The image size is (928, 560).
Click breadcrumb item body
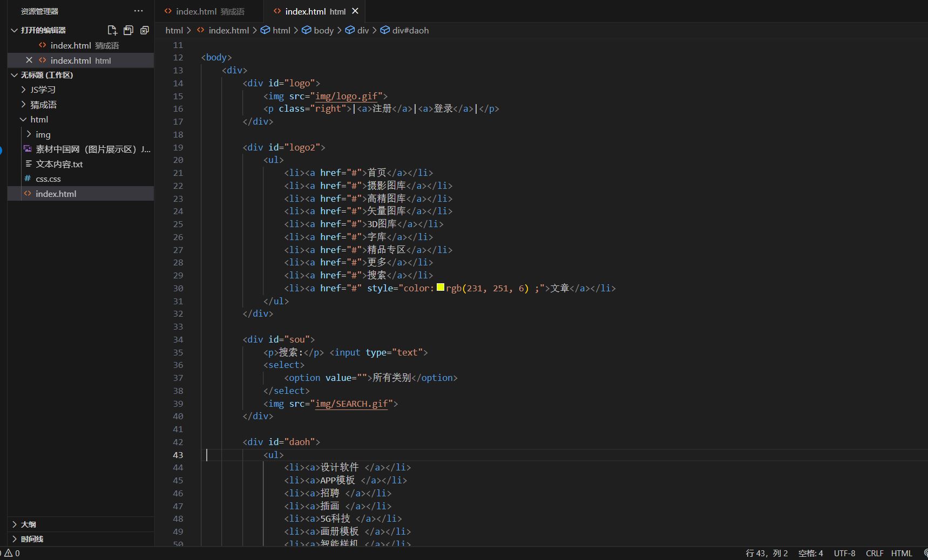(324, 30)
